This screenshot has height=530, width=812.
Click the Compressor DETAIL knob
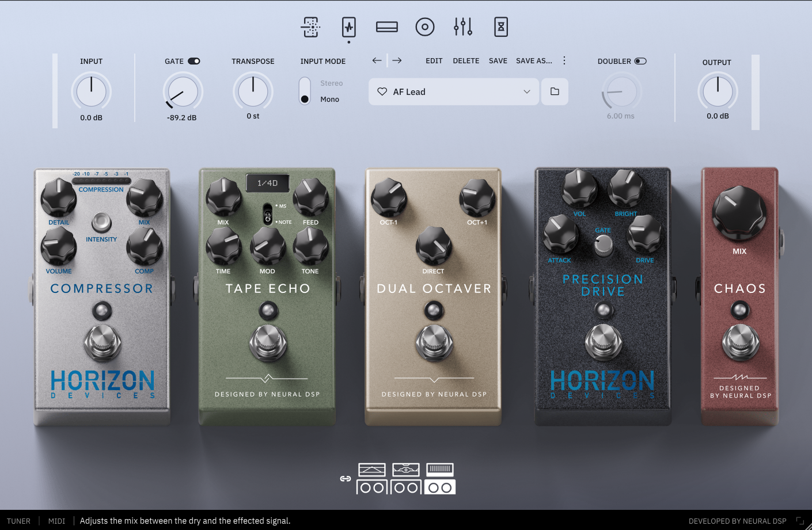[59, 197]
